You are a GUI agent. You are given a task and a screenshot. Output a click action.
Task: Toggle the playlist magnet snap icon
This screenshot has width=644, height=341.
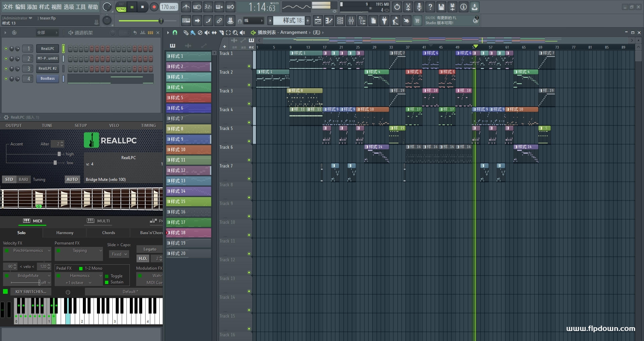tap(175, 32)
